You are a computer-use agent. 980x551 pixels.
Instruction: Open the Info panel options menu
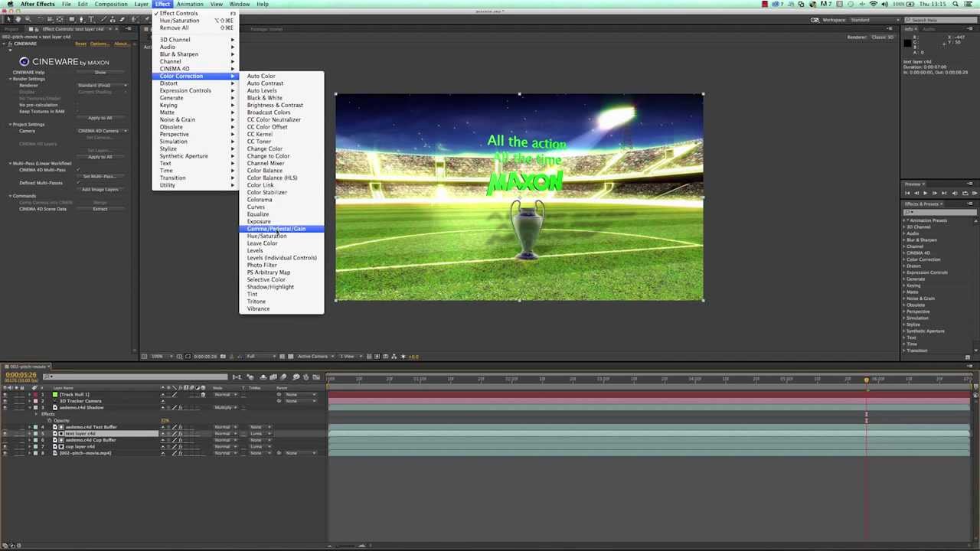point(971,28)
